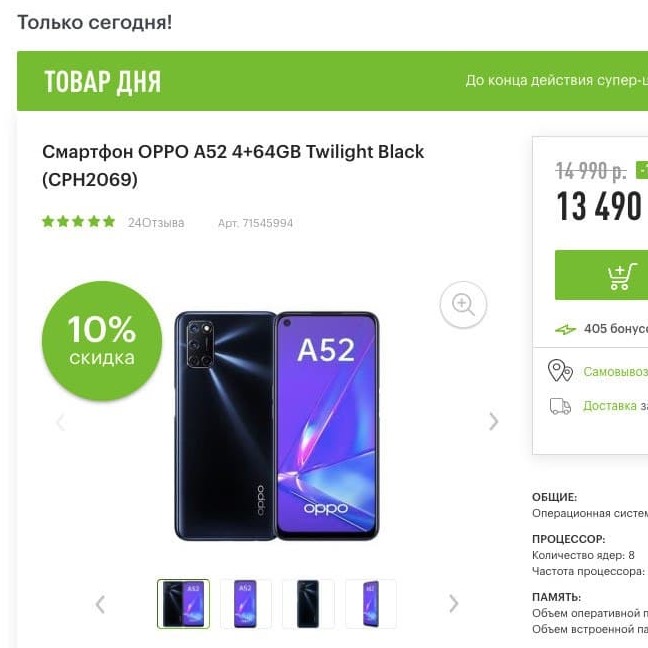The width and height of the screenshot is (648, 648).
Task: Click the 10% скидка discount badge
Action: pyautogui.click(x=102, y=340)
